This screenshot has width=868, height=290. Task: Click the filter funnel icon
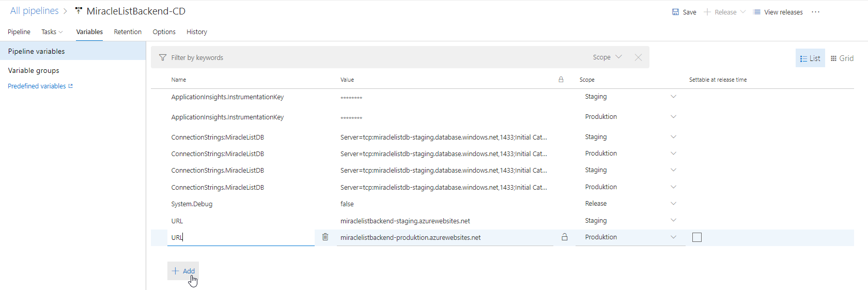pyautogui.click(x=163, y=57)
